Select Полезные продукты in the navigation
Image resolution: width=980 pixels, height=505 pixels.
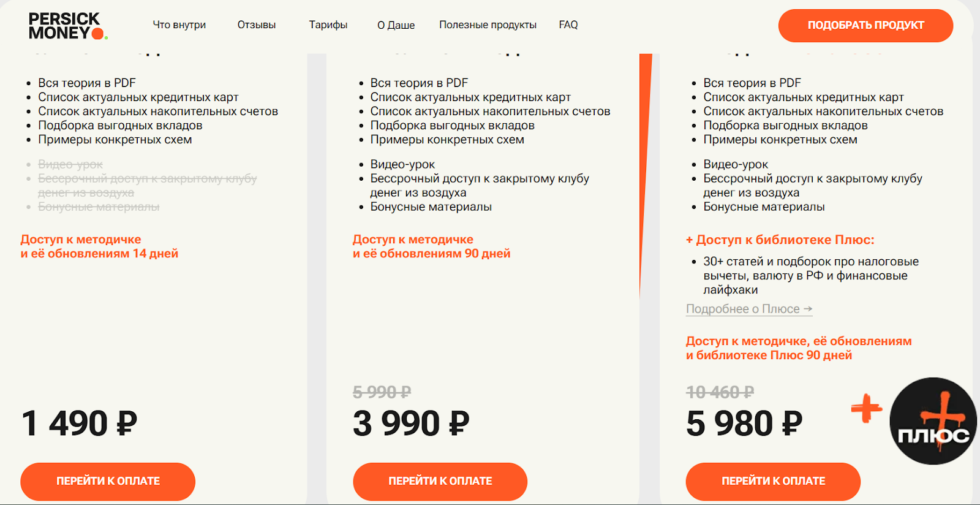(488, 25)
